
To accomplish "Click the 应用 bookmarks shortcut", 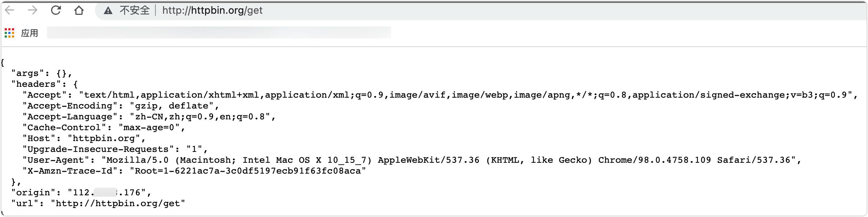I will (x=29, y=33).
